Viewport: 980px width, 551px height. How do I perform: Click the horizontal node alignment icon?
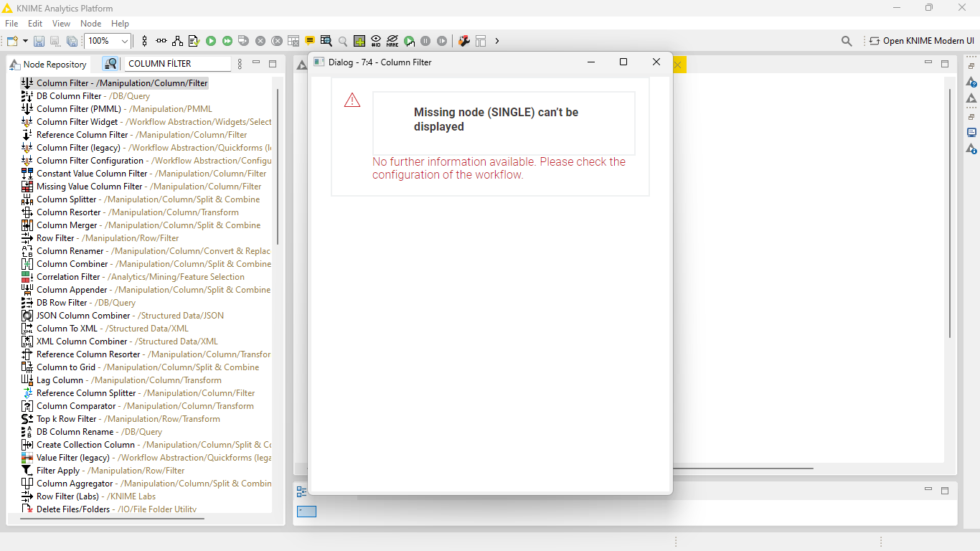(161, 41)
